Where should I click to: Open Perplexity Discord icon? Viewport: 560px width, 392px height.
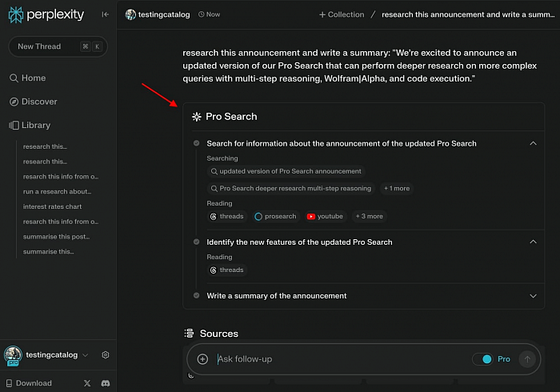106,383
